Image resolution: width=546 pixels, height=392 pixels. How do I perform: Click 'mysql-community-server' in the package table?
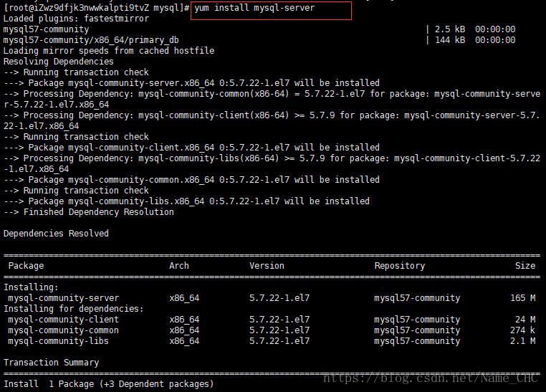[x=64, y=298]
